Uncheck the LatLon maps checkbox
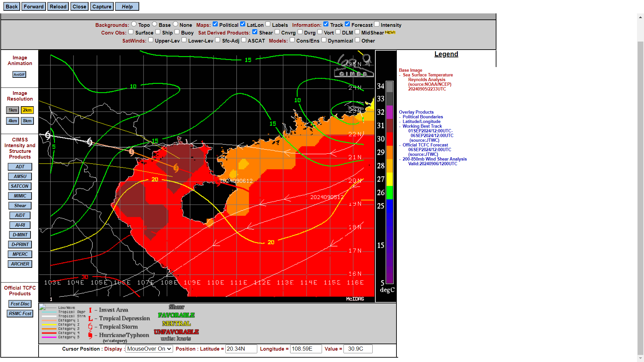Screen dimensions: 644x362 tap(243, 24)
